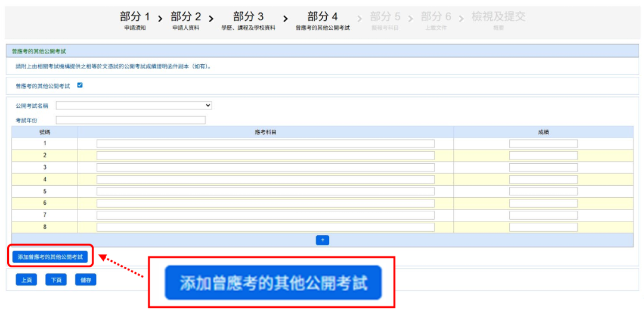Focus the 考試年份 input field
Screen dimensions: 644x315
pos(131,120)
